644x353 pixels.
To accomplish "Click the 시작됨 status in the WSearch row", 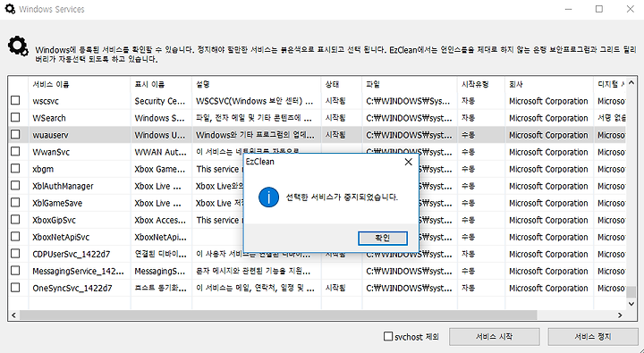I will point(335,118).
